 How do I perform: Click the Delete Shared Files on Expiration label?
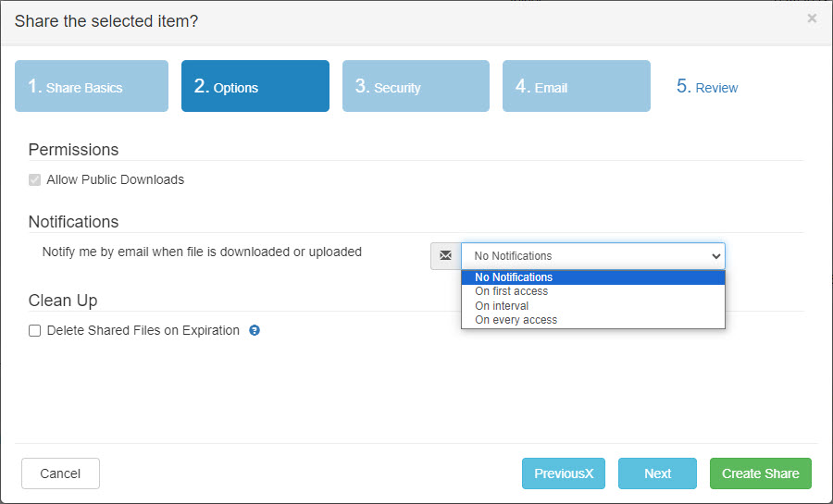143,330
